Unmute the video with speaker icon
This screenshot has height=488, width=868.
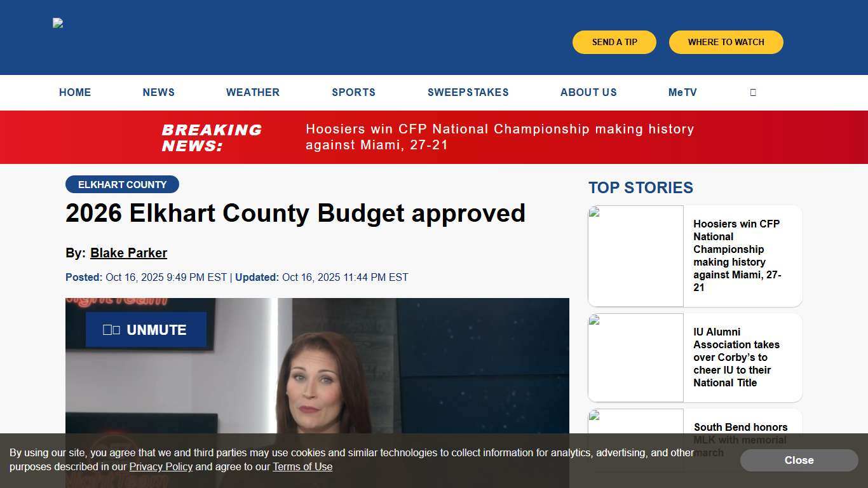pos(146,329)
